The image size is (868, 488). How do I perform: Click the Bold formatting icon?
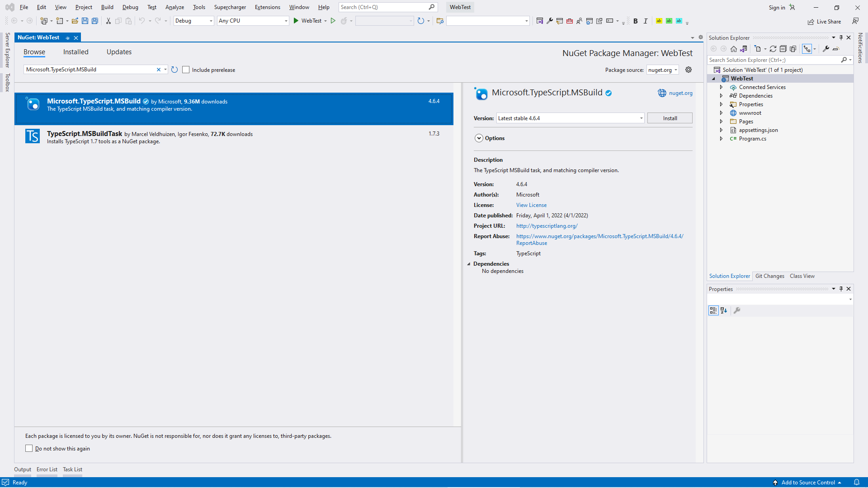(x=635, y=21)
